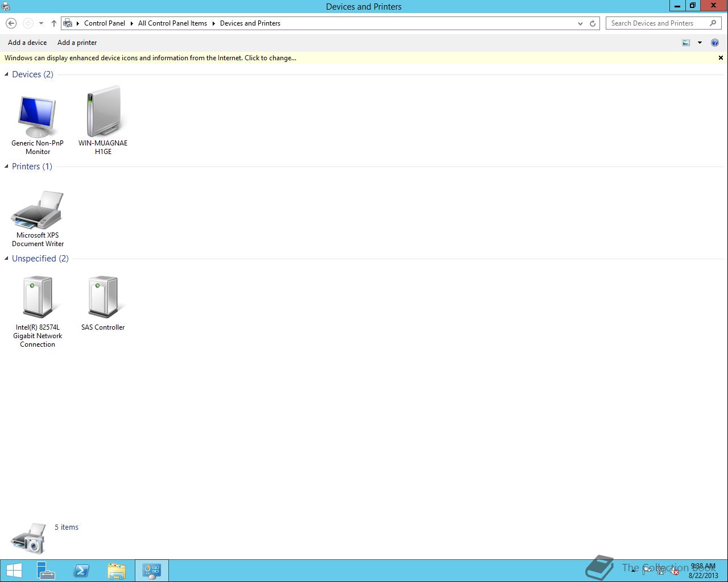
Task: Click the Back navigation arrow
Action: pyautogui.click(x=11, y=23)
